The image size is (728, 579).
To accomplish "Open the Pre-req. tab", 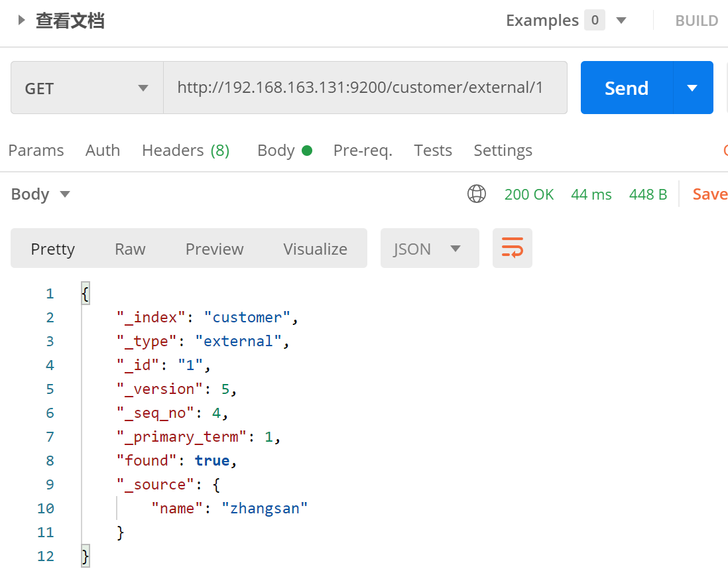I will 363,151.
